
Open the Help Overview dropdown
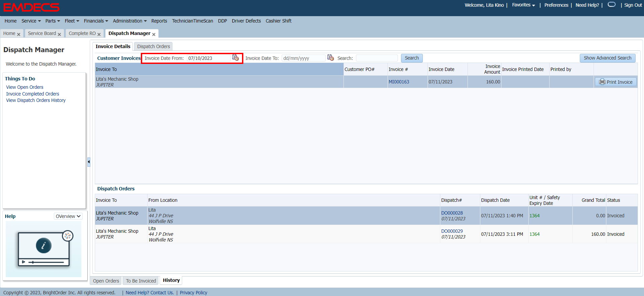(68, 216)
